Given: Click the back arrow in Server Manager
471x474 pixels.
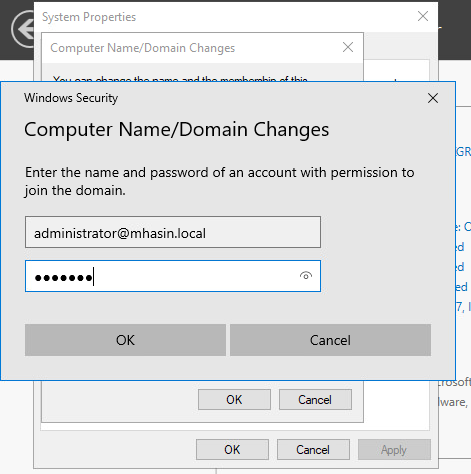Looking at the screenshot, I should pyautogui.click(x=23, y=29).
